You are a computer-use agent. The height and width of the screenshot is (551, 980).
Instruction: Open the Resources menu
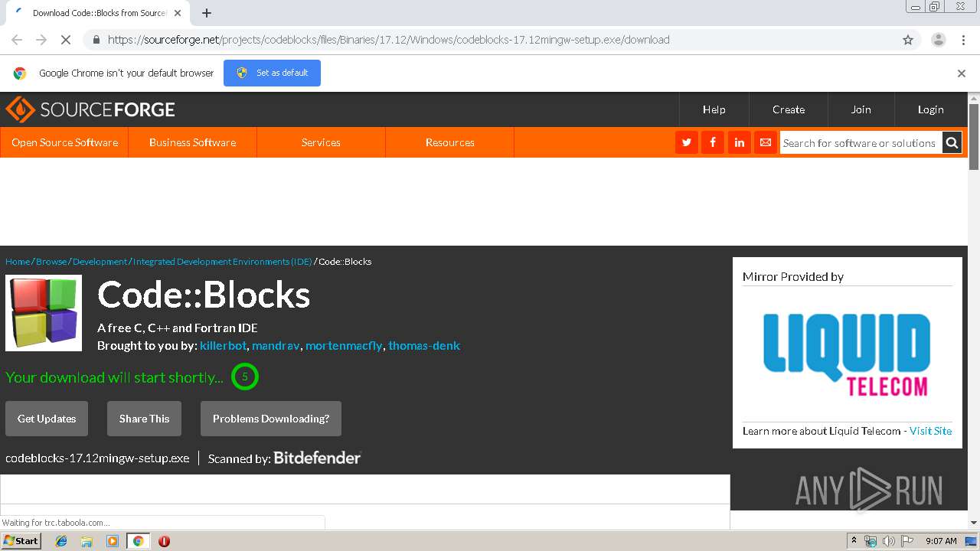450,142
